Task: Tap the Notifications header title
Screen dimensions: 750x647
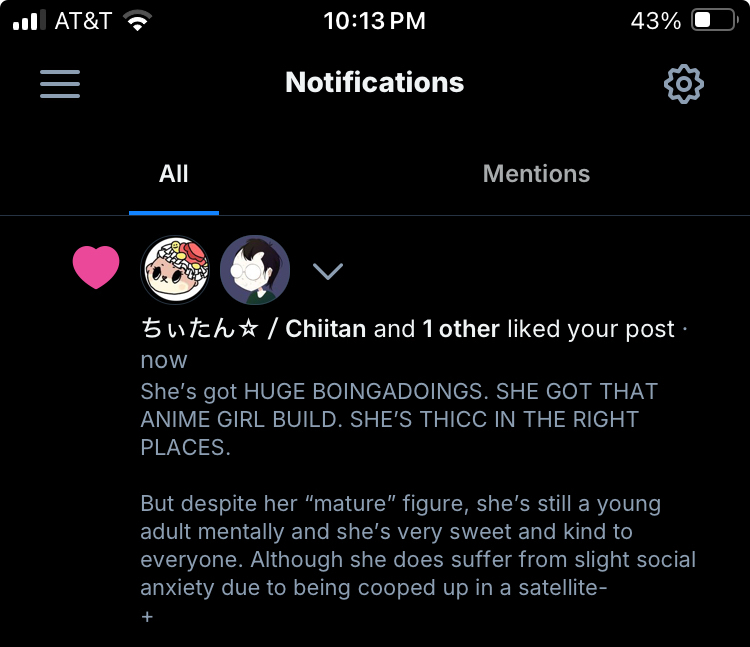Action: [x=375, y=82]
